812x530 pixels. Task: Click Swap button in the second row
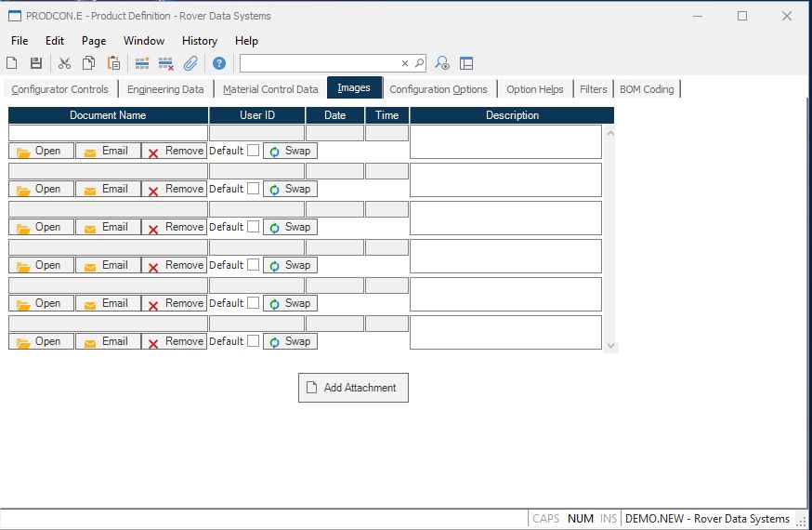(290, 189)
